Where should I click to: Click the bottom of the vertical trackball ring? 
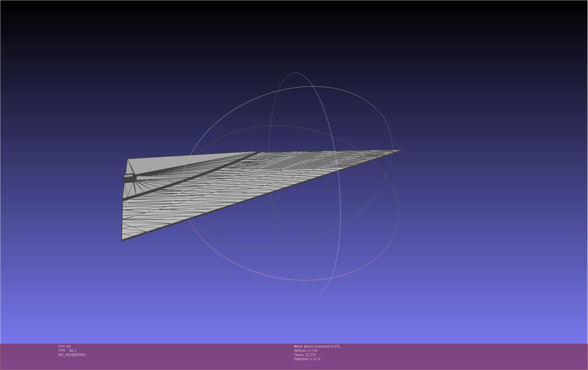[x=314, y=295]
